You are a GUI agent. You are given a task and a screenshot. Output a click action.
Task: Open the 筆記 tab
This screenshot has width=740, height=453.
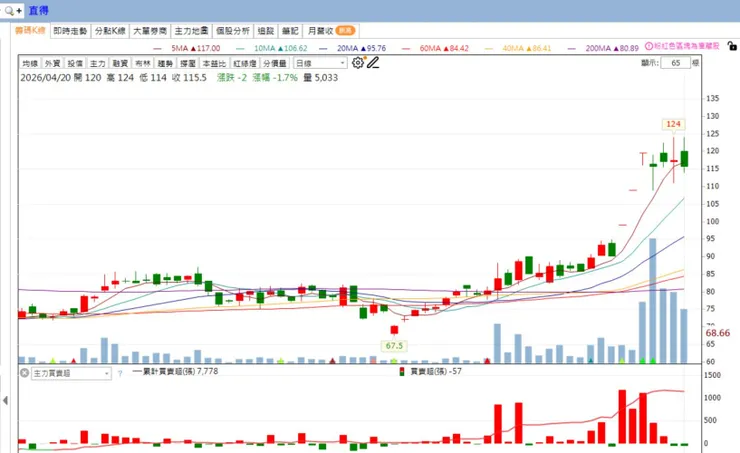(290, 31)
